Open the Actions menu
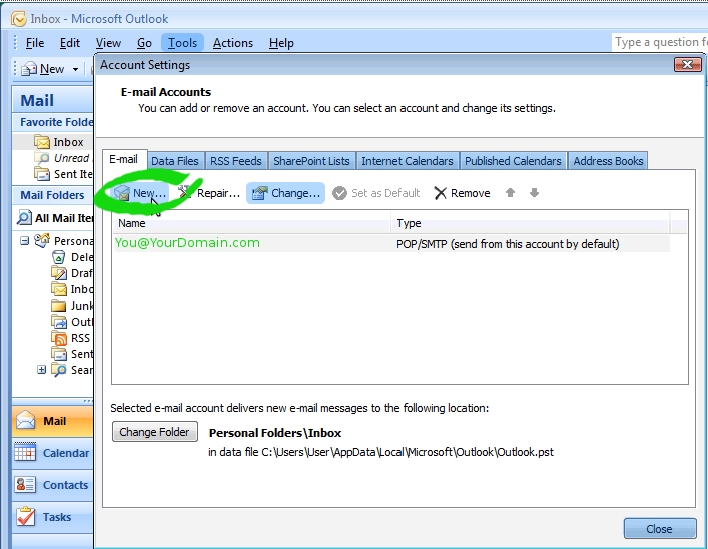Screen dimensions: 708x549 coord(233,43)
